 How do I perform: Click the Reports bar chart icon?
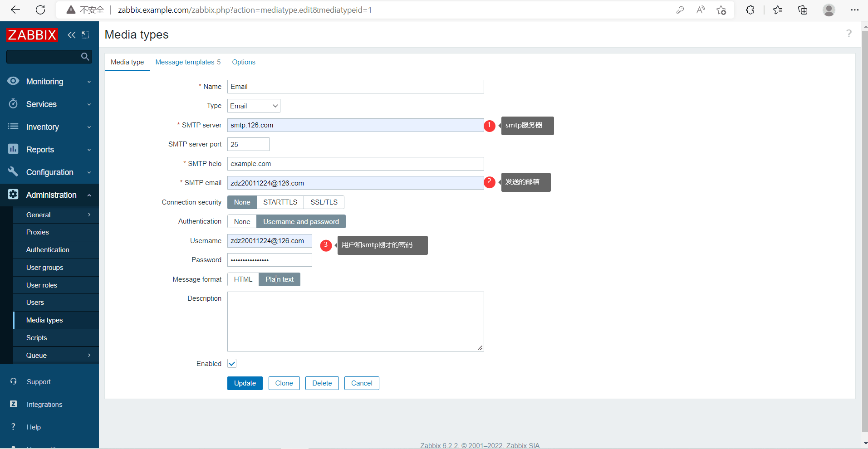pos(13,149)
